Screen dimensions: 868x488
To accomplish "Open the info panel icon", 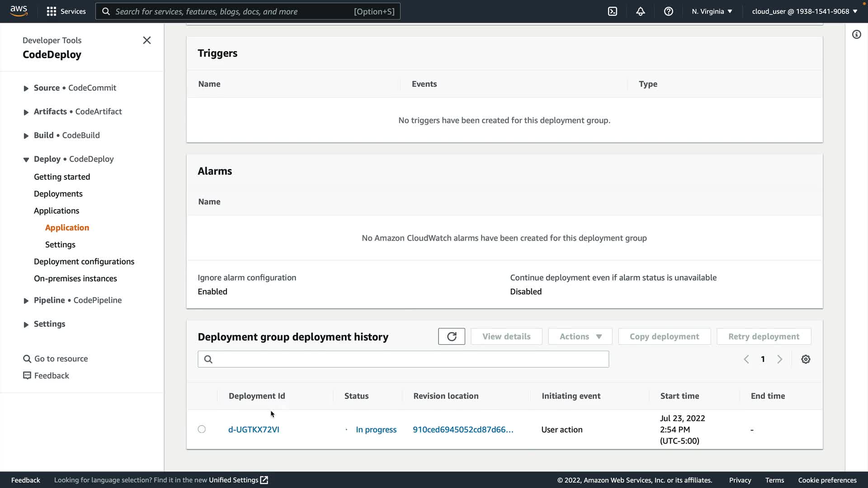I will 856,35.
